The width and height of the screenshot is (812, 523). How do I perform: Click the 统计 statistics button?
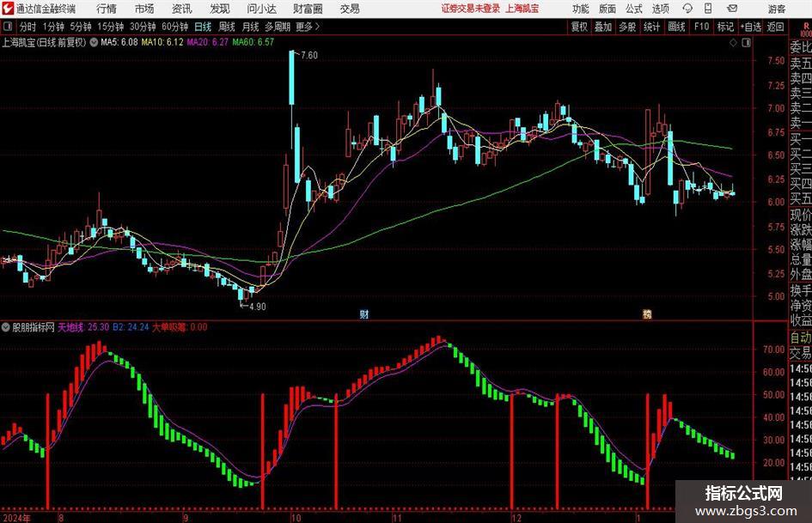tap(651, 27)
